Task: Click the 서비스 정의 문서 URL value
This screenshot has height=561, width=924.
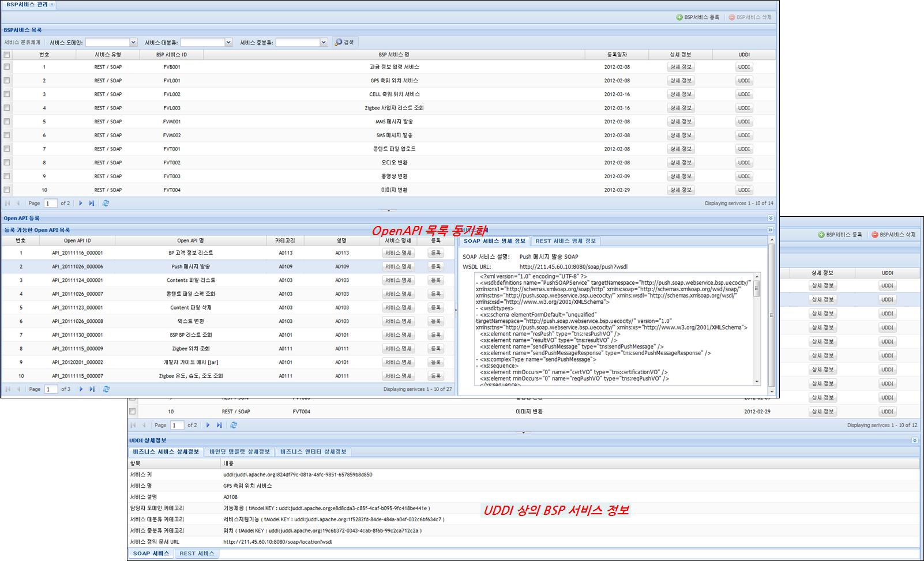Action: pos(277,542)
